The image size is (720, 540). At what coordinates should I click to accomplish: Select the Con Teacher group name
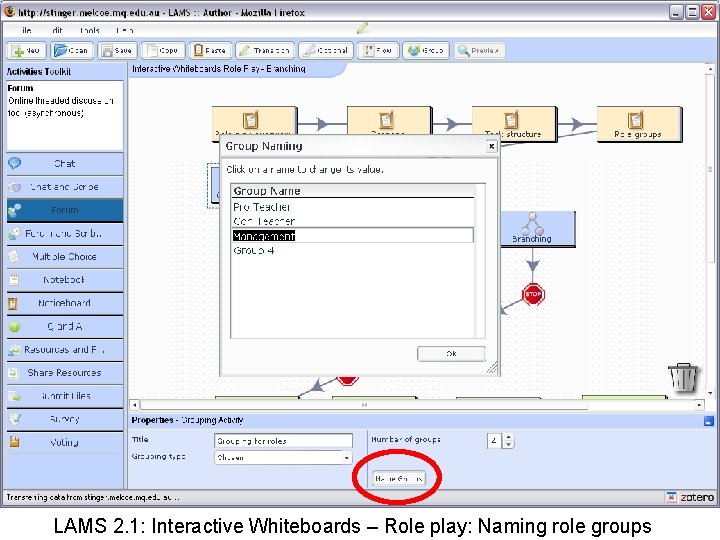[x=353, y=221]
